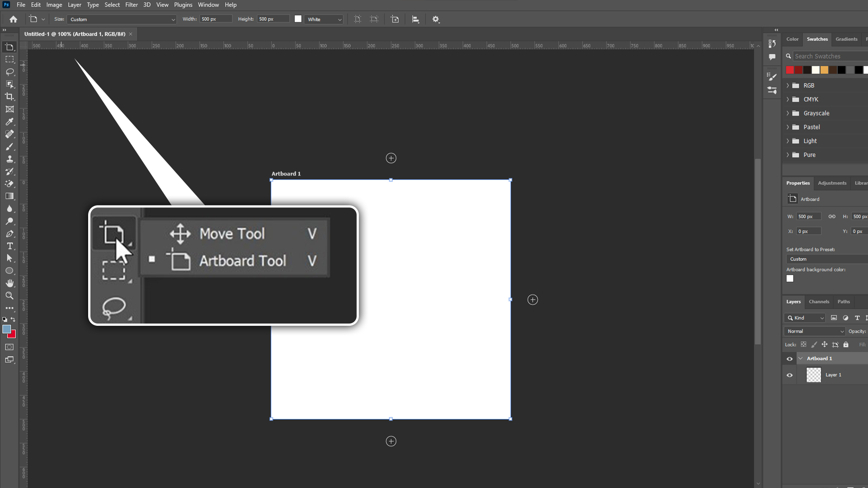Select the Zoom tool
Image resolution: width=868 pixels, height=488 pixels.
[9, 296]
